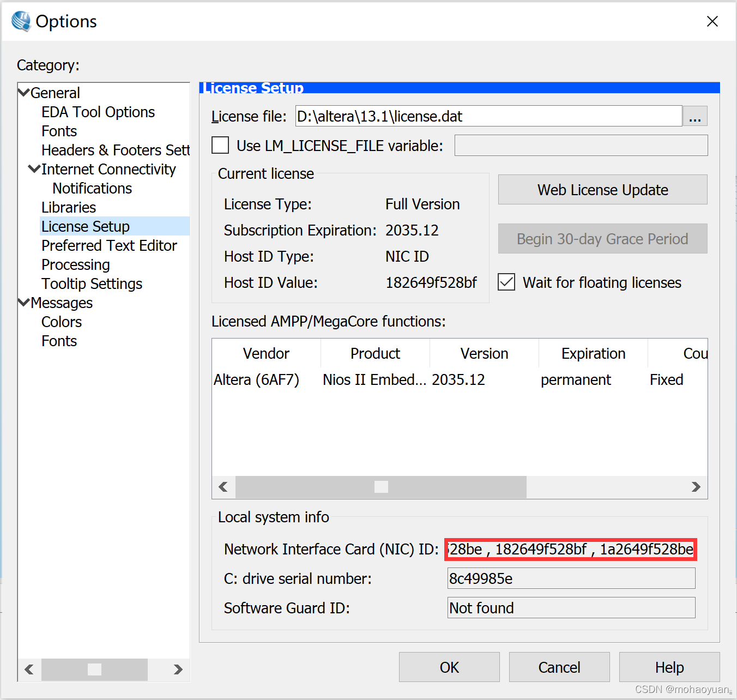Select License Setup category
The height and width of the screenshot is (700, 737).
pyautogui.click(x=86, y=226)
